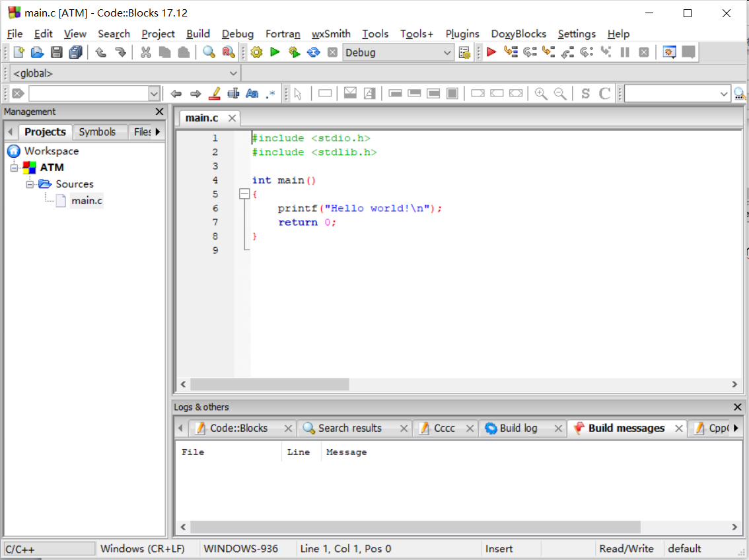Image resolution: width=749 pixels, height=560 pixels.
Task: Open the search text combo dropdown arrow
Action: [154, 94]
